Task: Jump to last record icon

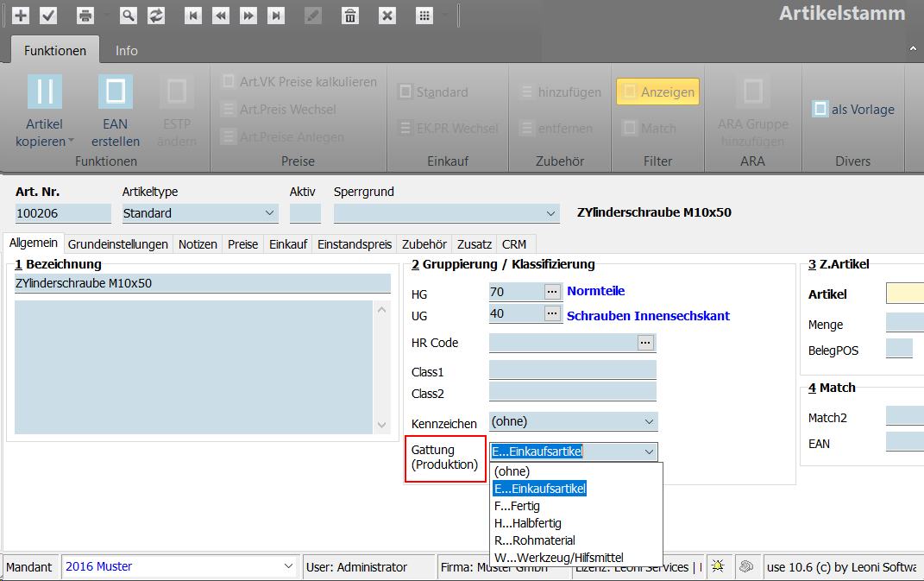Action: [x=276, y=16]
